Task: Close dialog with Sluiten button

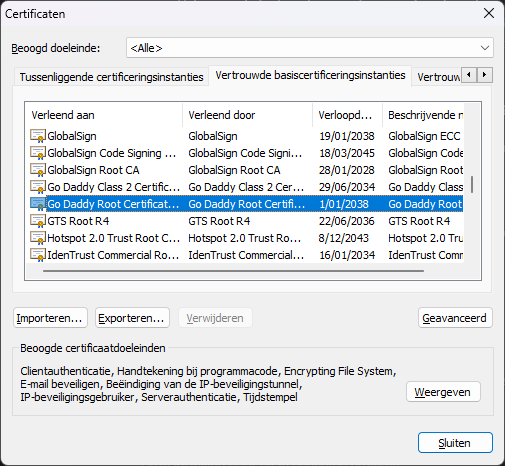Action: click(455, 443)
